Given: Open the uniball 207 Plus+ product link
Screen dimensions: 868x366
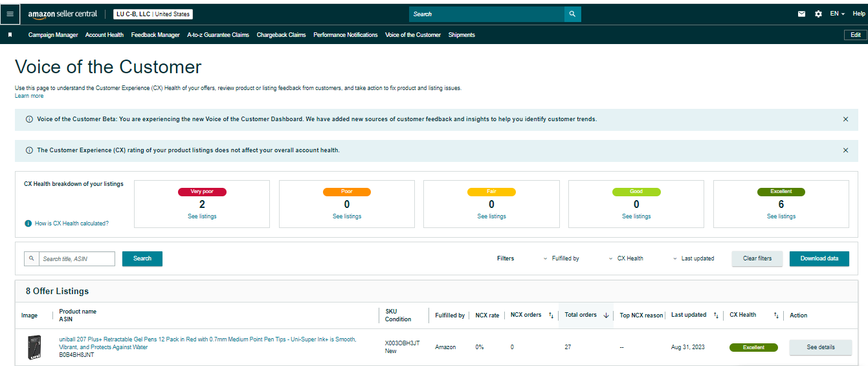Looking at the screenshot, I should tap(208, 343).
